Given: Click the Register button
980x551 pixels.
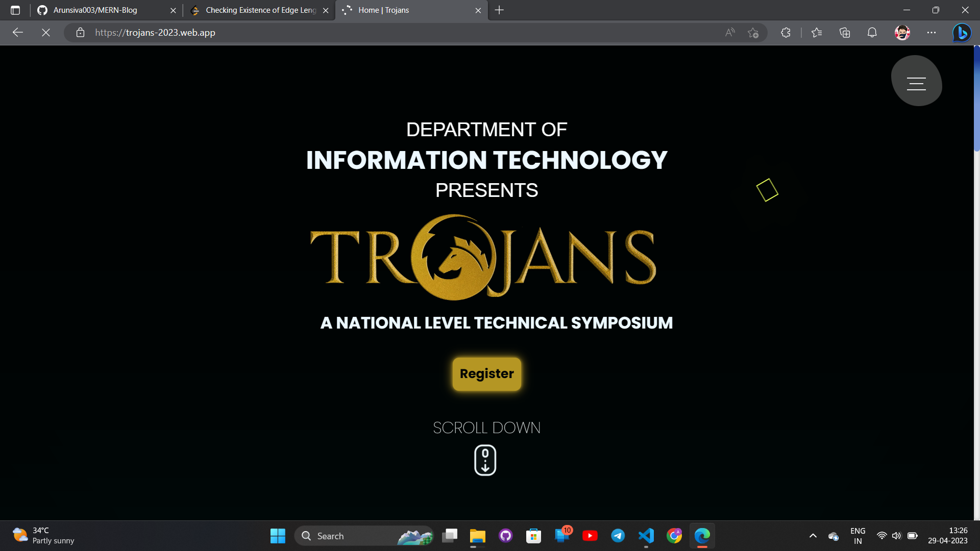Looking at the screenshot, I should coord(486,374).
